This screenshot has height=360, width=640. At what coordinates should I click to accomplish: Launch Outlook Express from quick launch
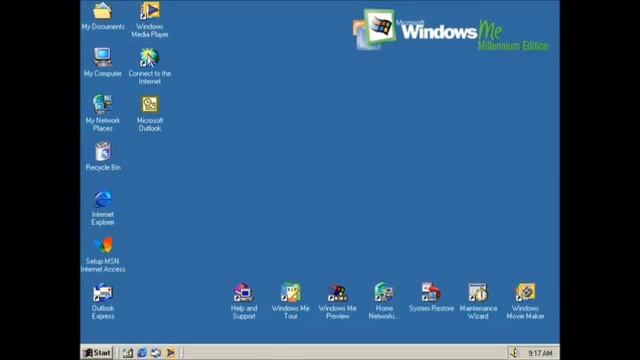tap(156, 353)
